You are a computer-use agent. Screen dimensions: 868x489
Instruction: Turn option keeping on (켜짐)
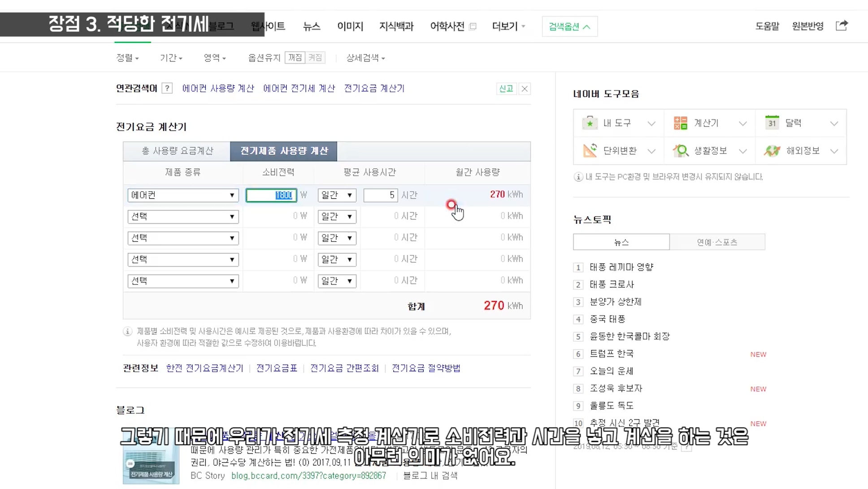point(315,57)
